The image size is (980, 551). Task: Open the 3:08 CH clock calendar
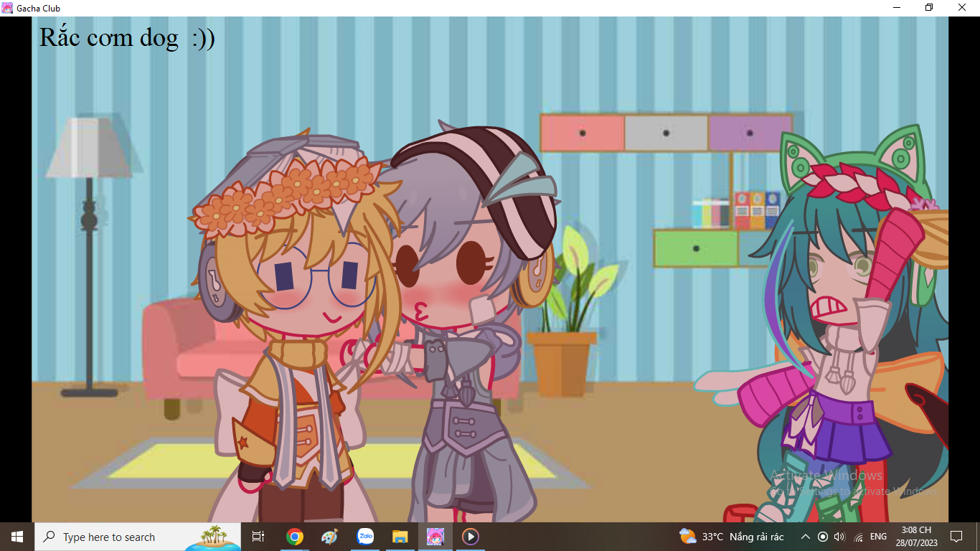click(916, 537)
